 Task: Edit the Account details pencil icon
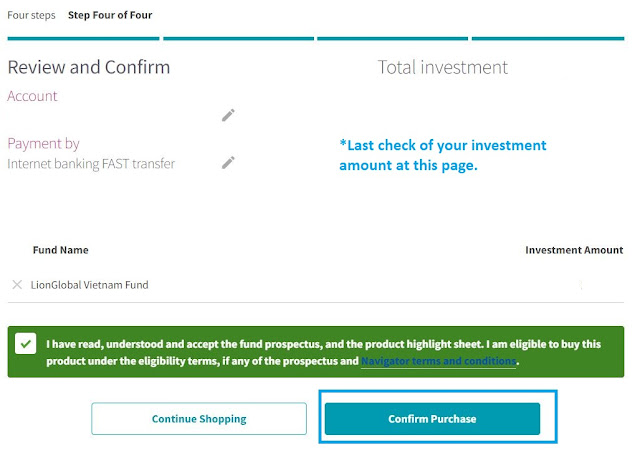click(x=228, y=115)
